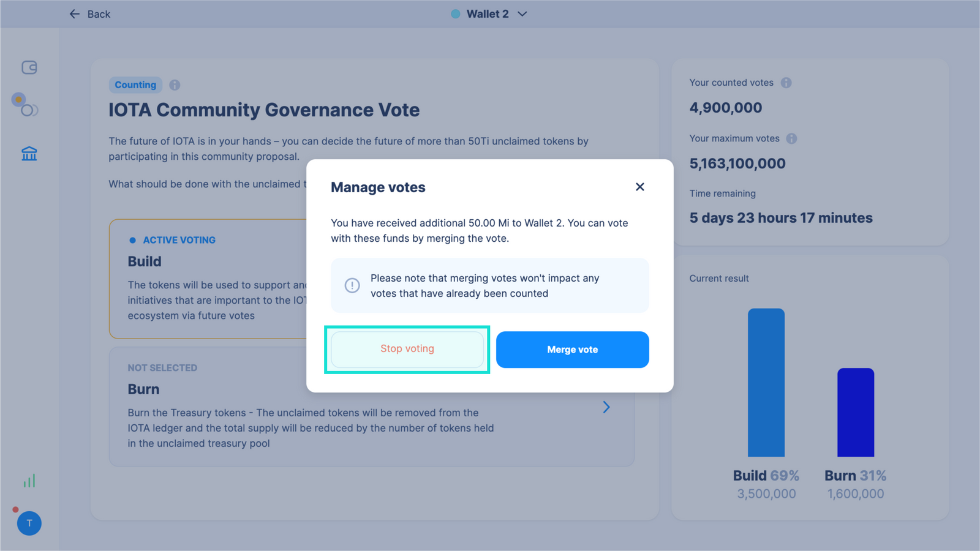Click info icon beside Your maximum votes
Screen dimensions: 980x551
tap(791, 138)
